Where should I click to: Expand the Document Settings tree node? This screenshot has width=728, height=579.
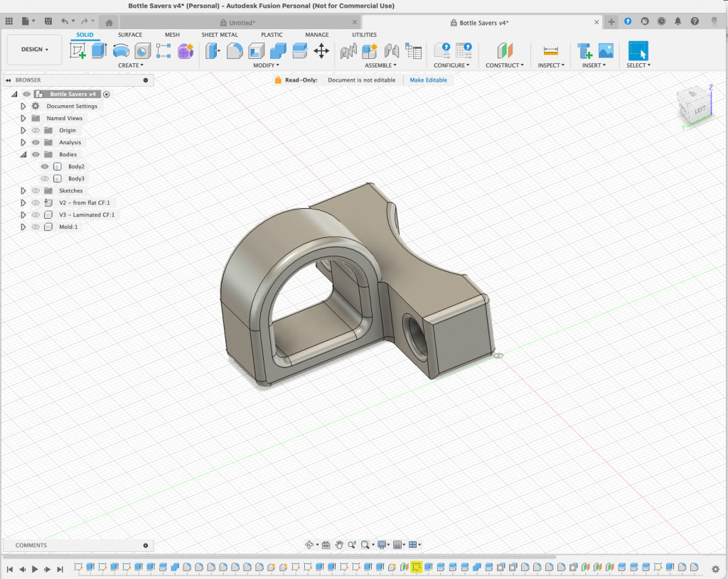[23, 106]
